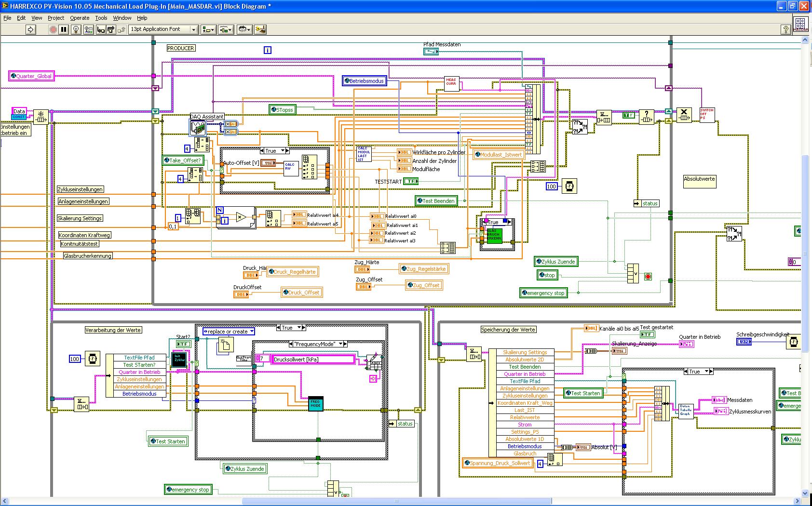This screenshot has width=812, height=506.
Task: Click the MASDAR VI icon in top-right corner
Action: pos(800,25)
